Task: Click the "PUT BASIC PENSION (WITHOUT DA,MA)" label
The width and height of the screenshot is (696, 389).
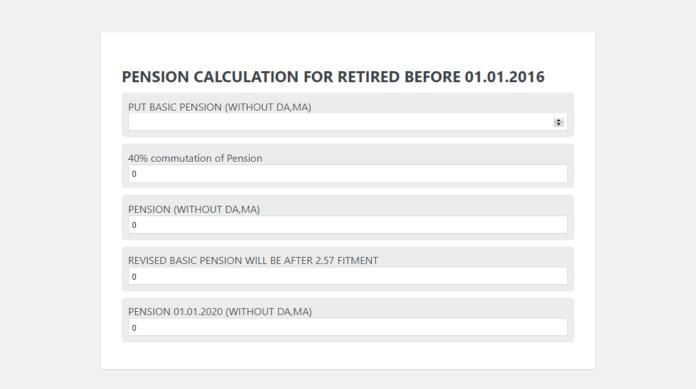Action: [x=220, y=107]
